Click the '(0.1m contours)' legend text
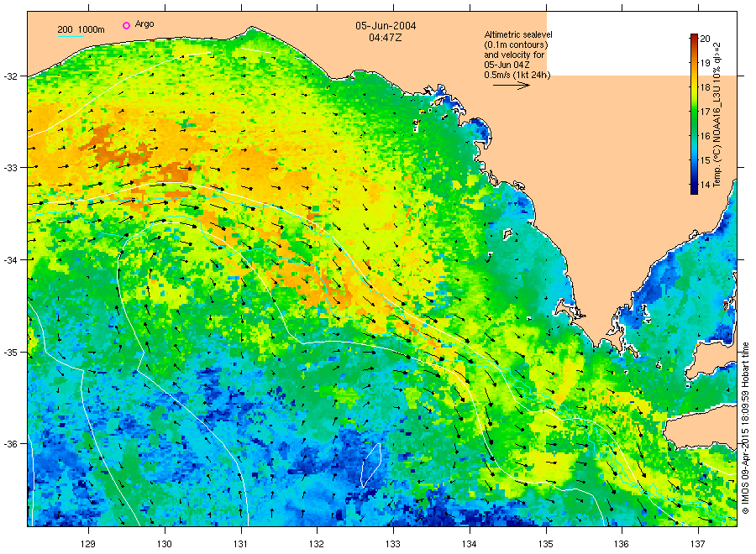The width and height of the screenshot is (756, 554). [516, 44]
